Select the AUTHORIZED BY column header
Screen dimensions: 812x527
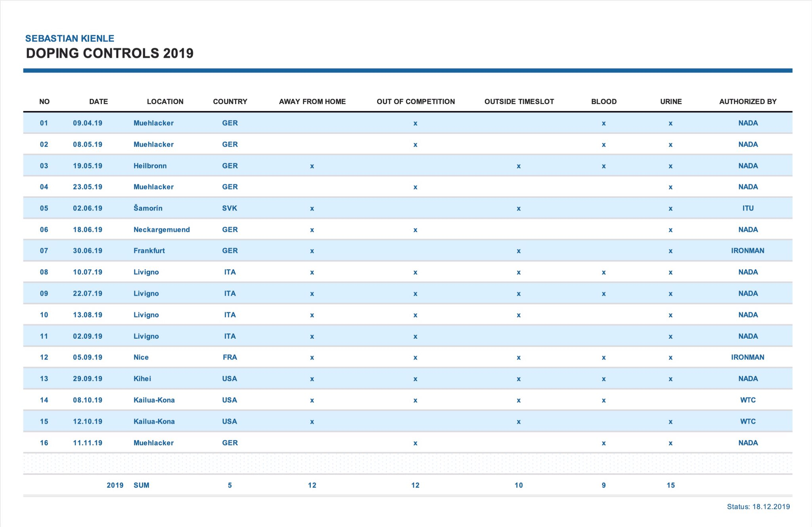coord(748,101)
